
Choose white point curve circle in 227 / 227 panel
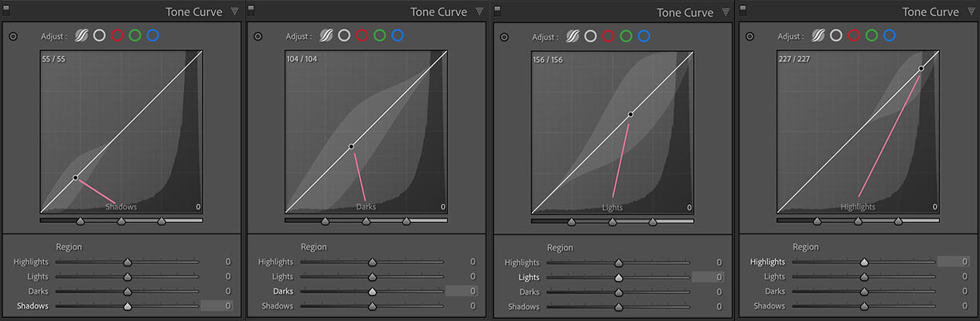click(836, 36)
